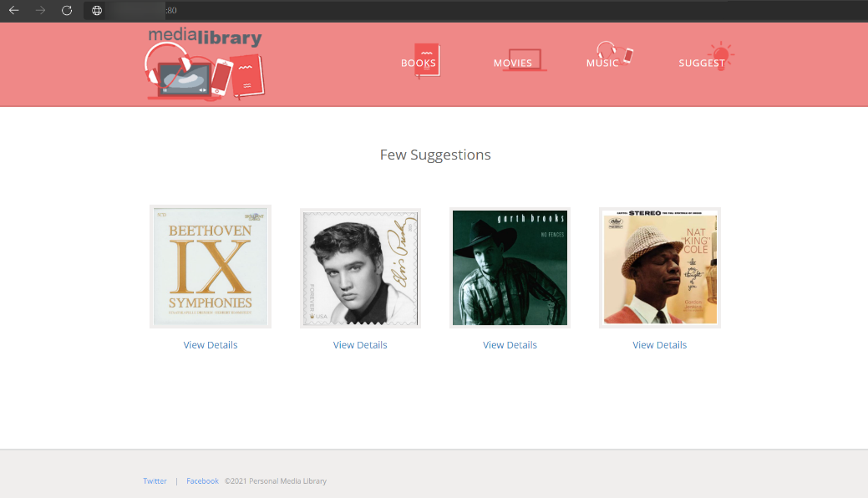Select the Garth Brooks album cover
The image size is (868, 498).
pyautogui.click(x=510, y=267)
